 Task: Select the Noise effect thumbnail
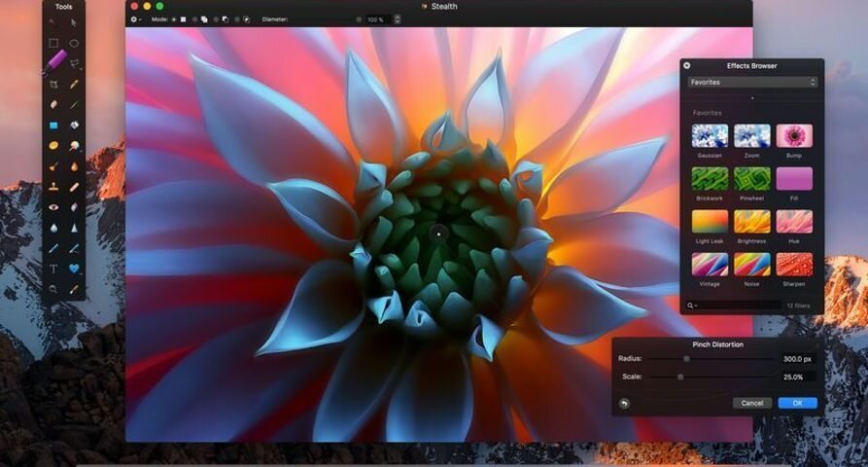(x=751, y=265)
